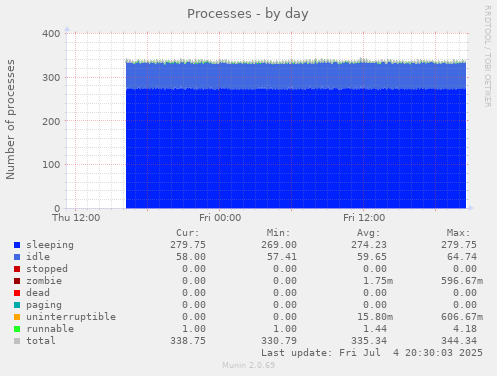Click the sleeping Min value 269.00

tap(279, 245)
